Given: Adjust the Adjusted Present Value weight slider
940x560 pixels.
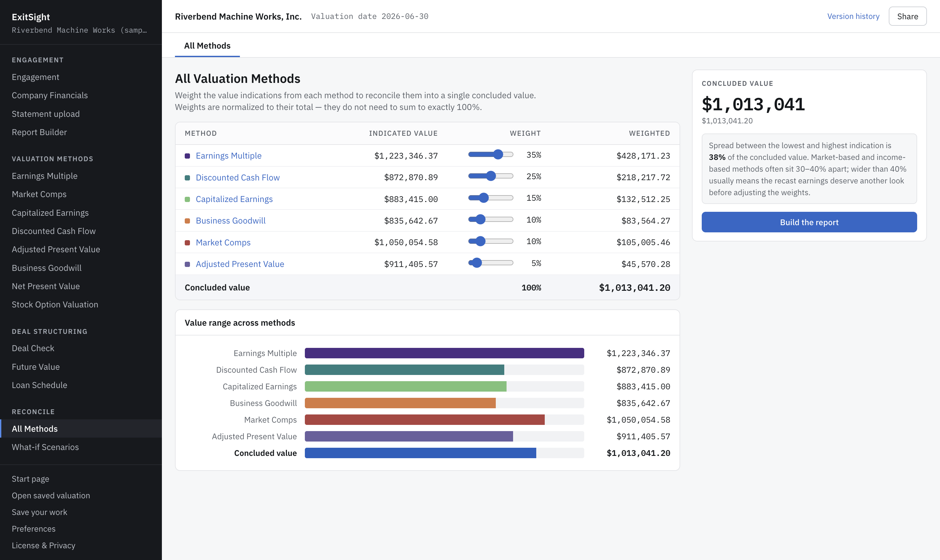Looking at the screenshot, I should [491, 263].
